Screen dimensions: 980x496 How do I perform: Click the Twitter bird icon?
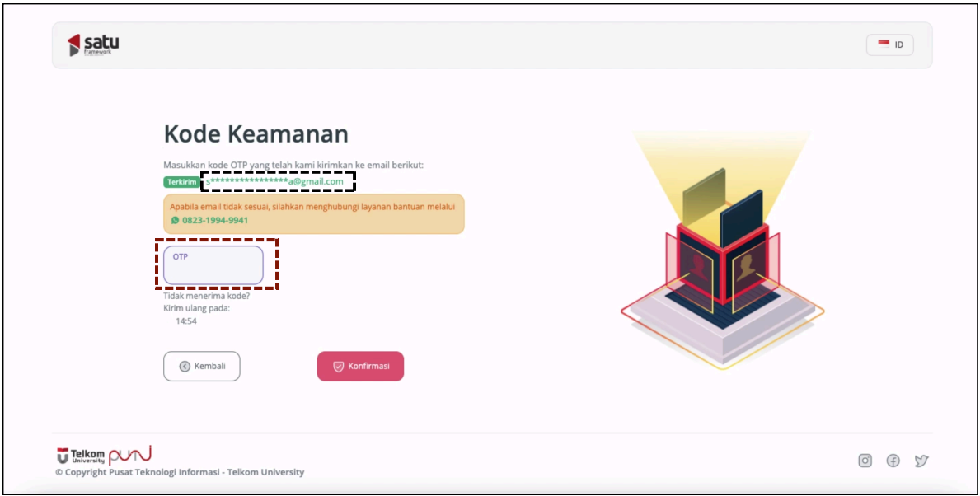[x=921, y=461]
